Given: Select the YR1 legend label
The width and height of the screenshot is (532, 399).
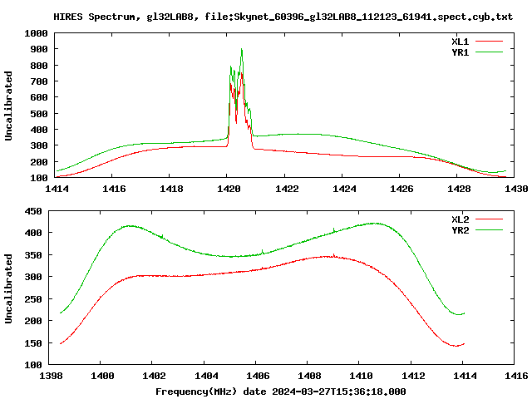Looking at the screenshot, I should coord(460,52).
